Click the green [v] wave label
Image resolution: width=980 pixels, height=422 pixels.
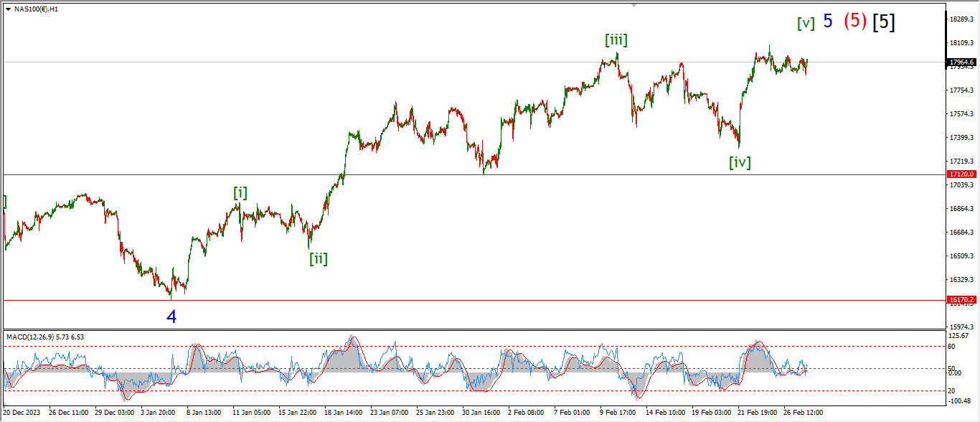point(806,23)
